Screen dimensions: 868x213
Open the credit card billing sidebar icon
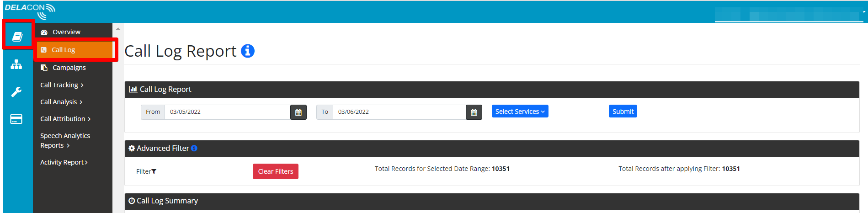click(16, 119)
